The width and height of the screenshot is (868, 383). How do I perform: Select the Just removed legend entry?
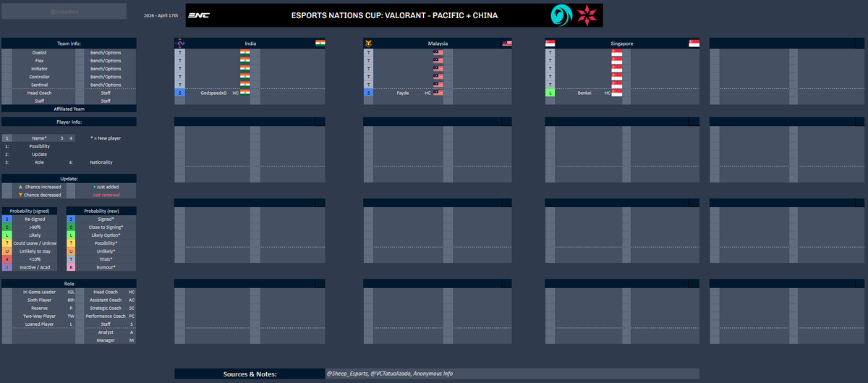[106, 195]
